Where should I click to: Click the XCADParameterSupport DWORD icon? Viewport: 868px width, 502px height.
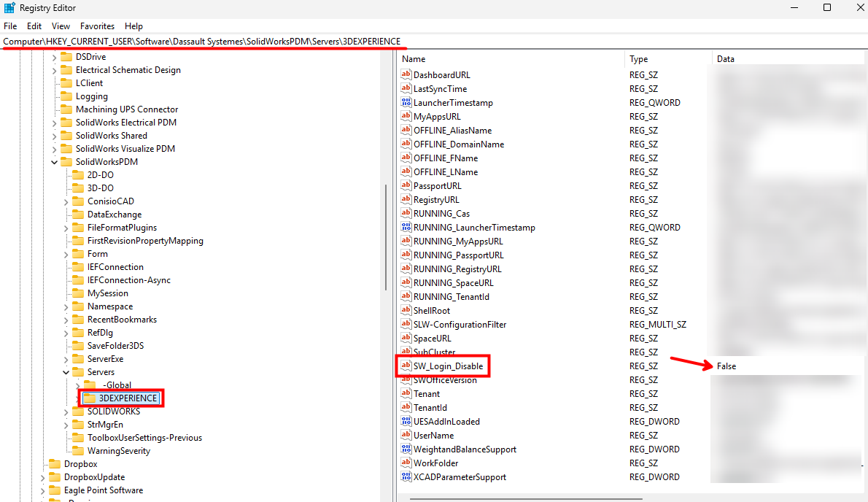[406, 476]
